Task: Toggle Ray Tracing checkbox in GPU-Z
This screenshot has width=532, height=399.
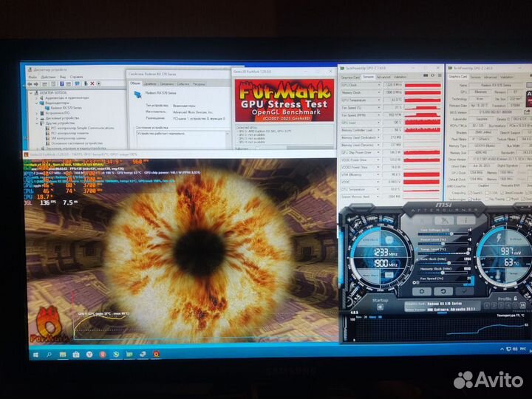Action: coord(486,199)
